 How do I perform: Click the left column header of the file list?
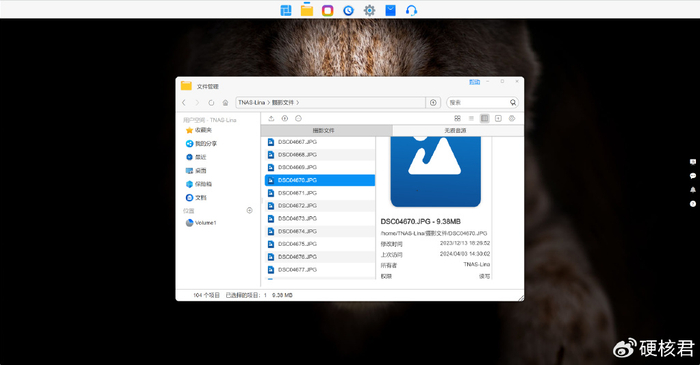pyautogui.click(x=326, y=131)
